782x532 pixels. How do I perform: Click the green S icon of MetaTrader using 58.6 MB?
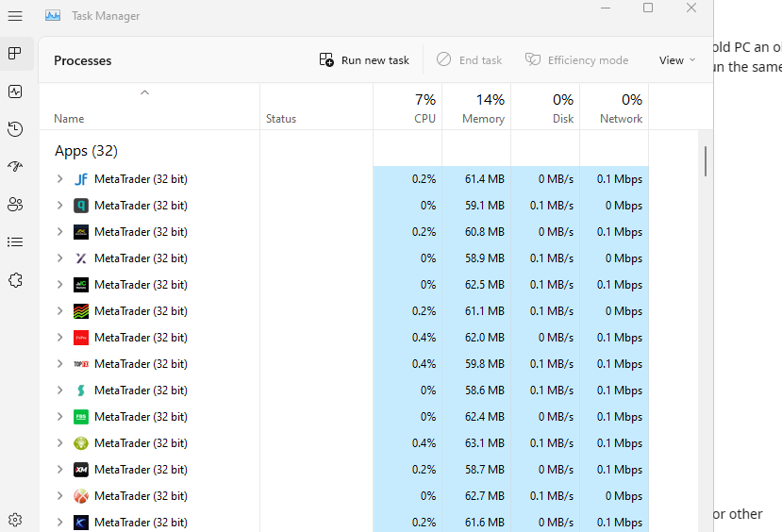click(81, 391)
